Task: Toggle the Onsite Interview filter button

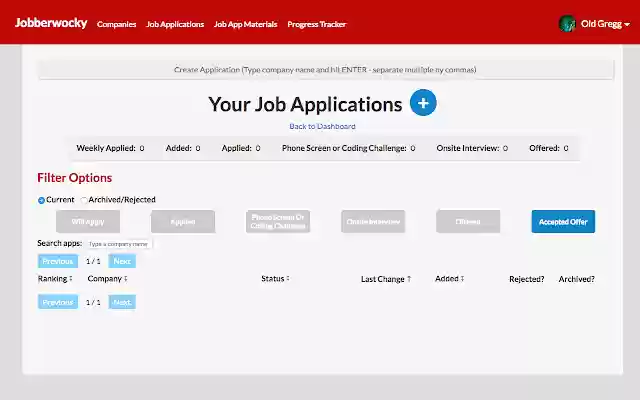Action: 373,222
